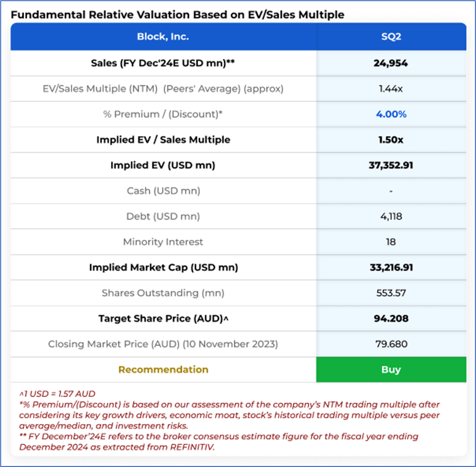Select the 4.00% premium value
The width and height of the screenshot is (476, 467).
click(391, 114)
